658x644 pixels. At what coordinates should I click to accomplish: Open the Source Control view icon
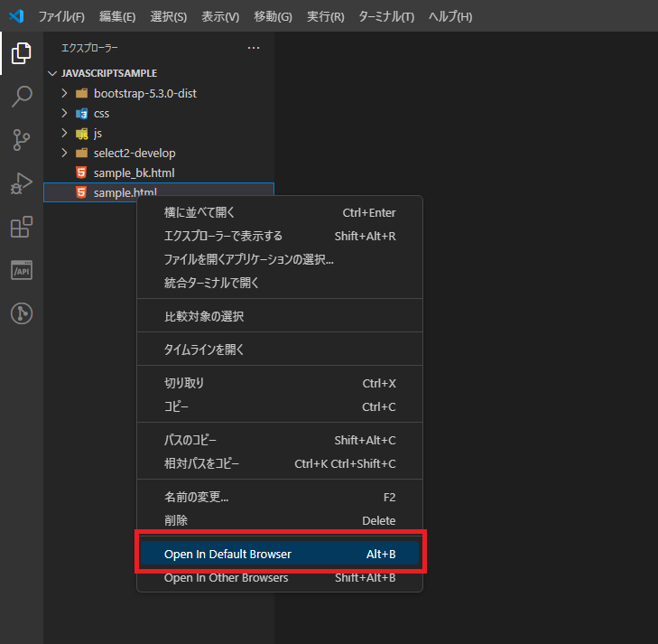[21, 139]
